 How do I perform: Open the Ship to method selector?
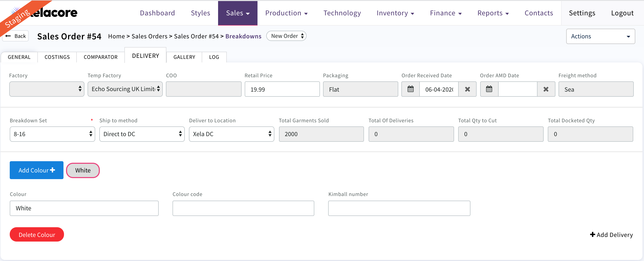pos(142,134)
